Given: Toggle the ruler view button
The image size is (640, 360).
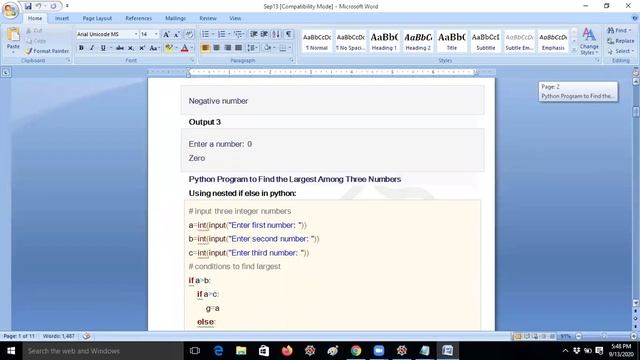Looking at the screenshot, I should (636, 73).
